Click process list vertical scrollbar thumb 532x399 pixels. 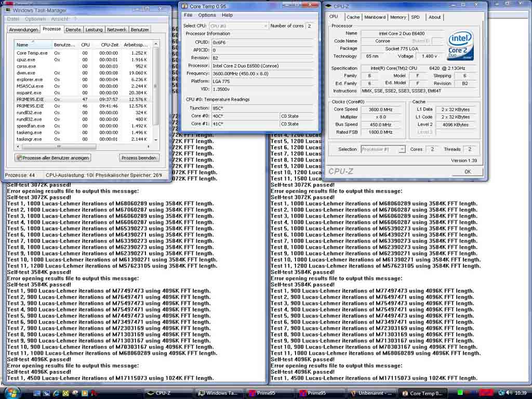coord(156,86)
